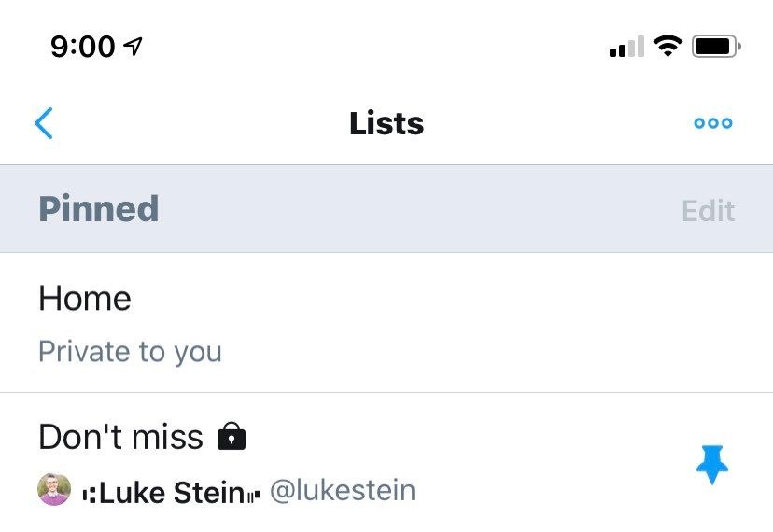The height and width of the screenshot is (532, 773).
Task: Select the Luke Stein owner name
Action: tap(172, 492)
